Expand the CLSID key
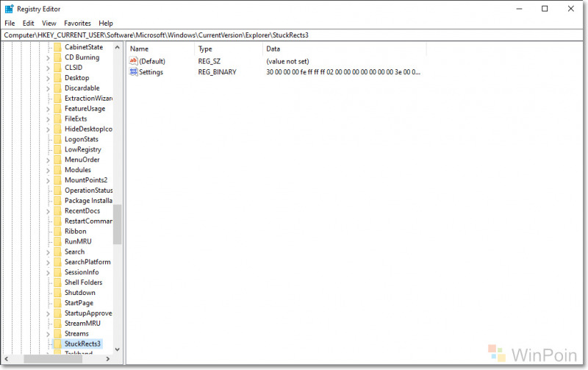588x370 pixels. [x=48, y=68]
